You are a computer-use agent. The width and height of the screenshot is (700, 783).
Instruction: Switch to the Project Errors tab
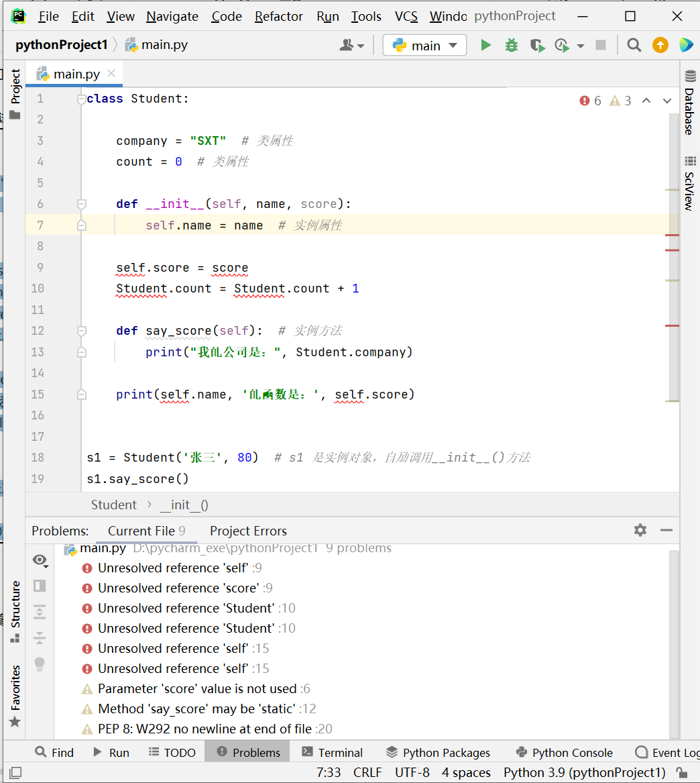point(248,531)
